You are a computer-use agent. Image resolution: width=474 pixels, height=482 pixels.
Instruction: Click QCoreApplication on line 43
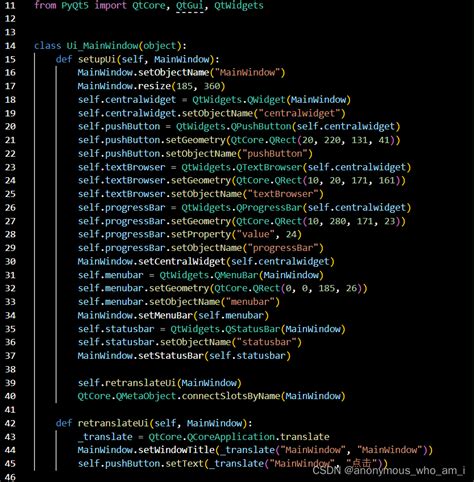tap(231, 437)
